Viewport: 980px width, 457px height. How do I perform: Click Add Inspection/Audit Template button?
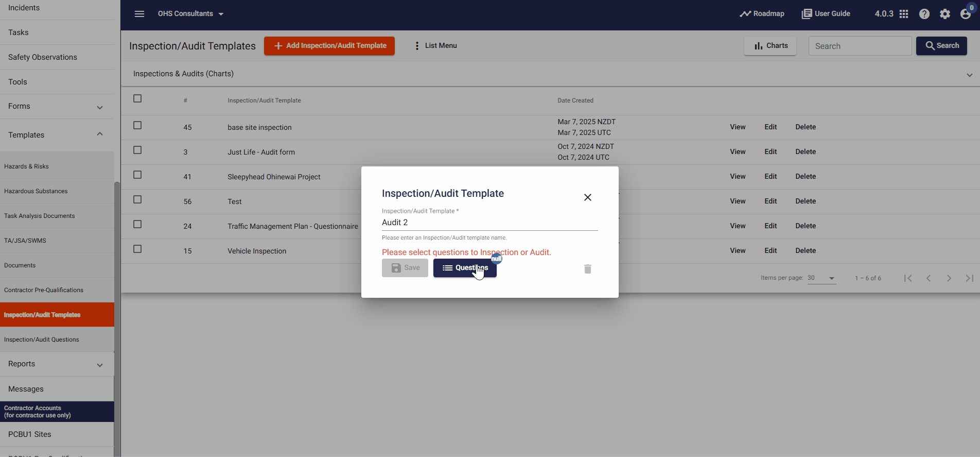tap(329, 46)
